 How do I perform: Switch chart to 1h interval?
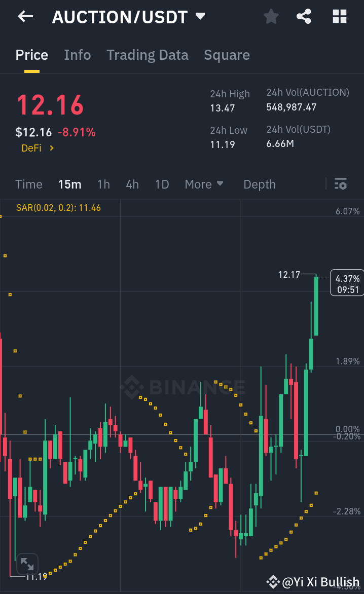[x=103, y=184]
